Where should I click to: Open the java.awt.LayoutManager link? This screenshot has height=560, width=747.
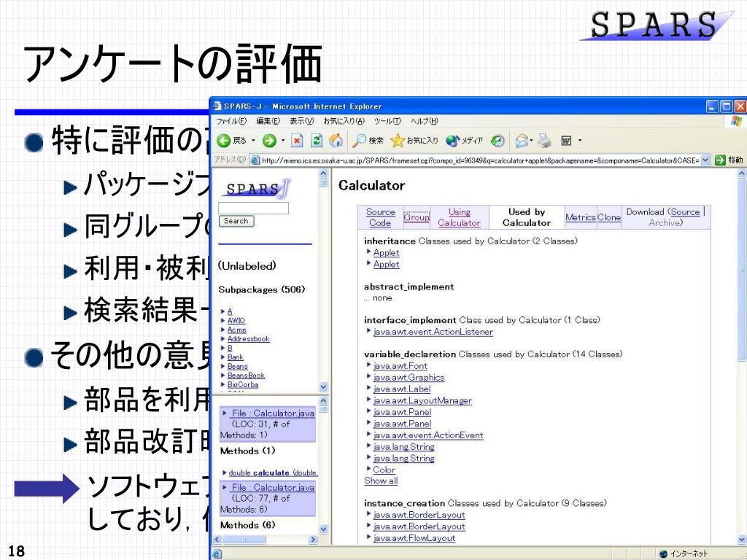click(x=422, y=400)
